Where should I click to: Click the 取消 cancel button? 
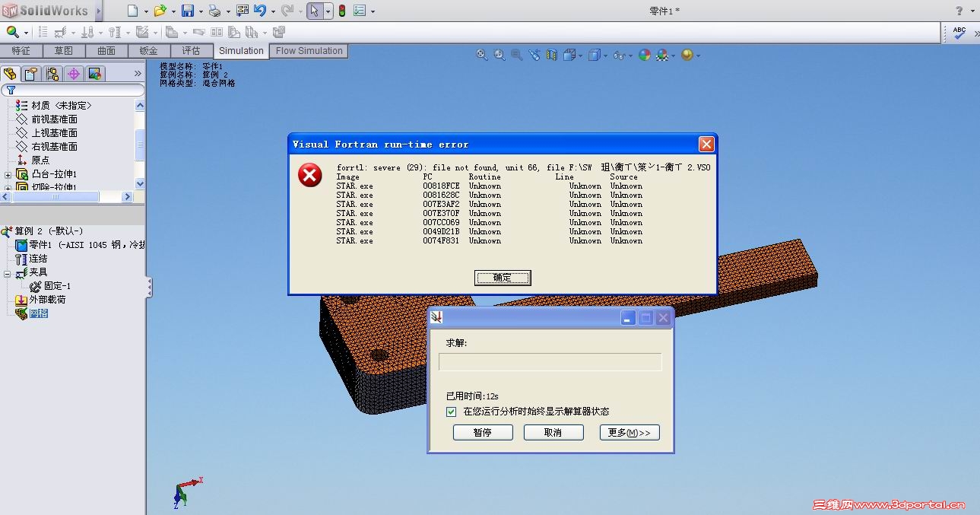553,432
